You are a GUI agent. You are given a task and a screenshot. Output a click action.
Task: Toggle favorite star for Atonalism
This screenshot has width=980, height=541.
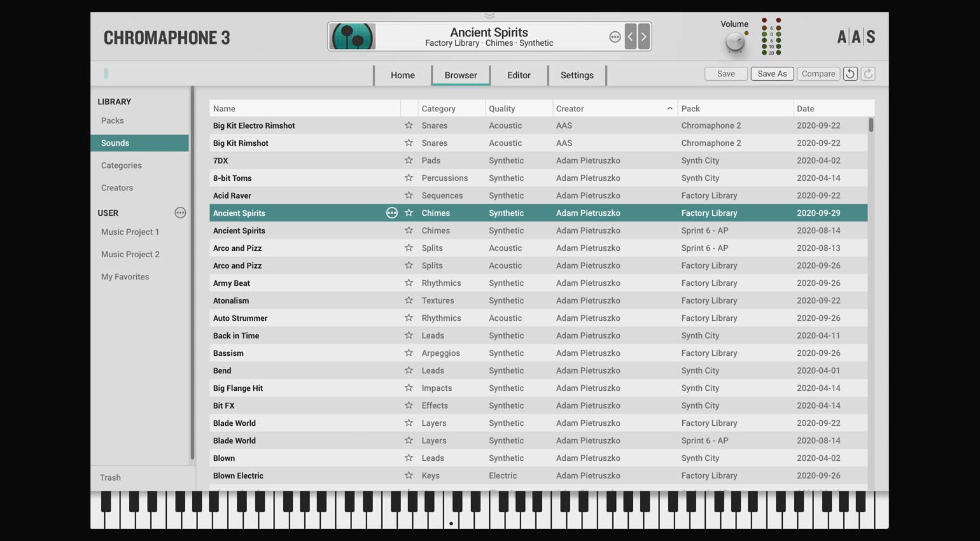(409, 300)
